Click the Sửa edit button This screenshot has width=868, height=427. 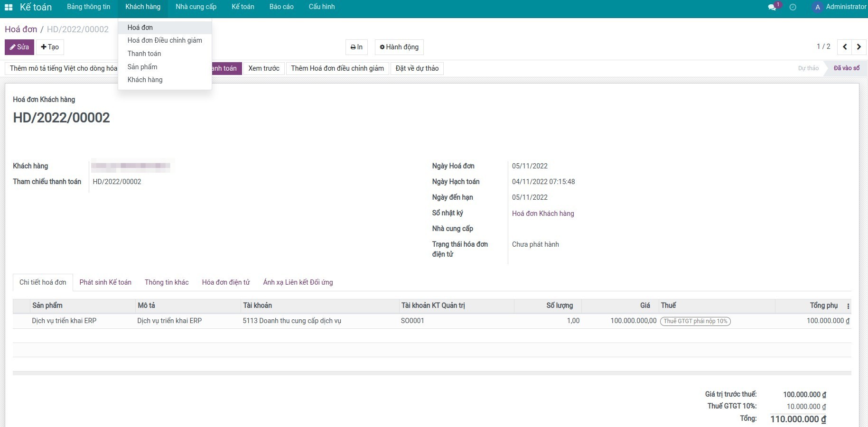(x=19, y=47)
